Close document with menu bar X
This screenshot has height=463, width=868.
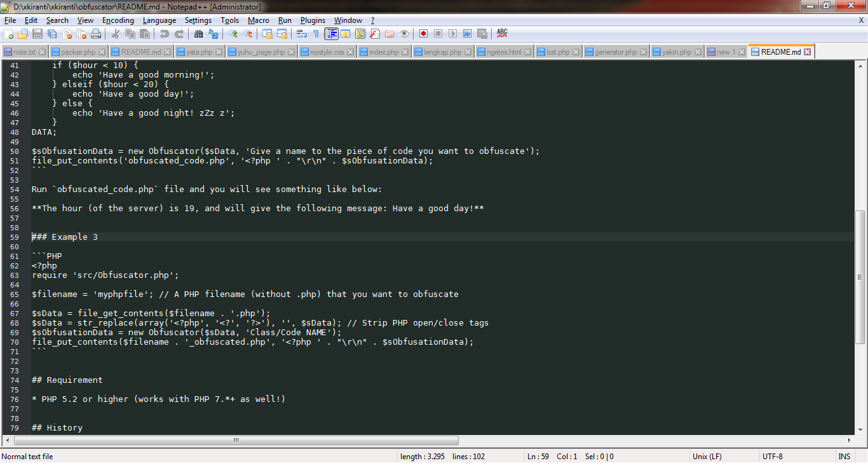861,20
